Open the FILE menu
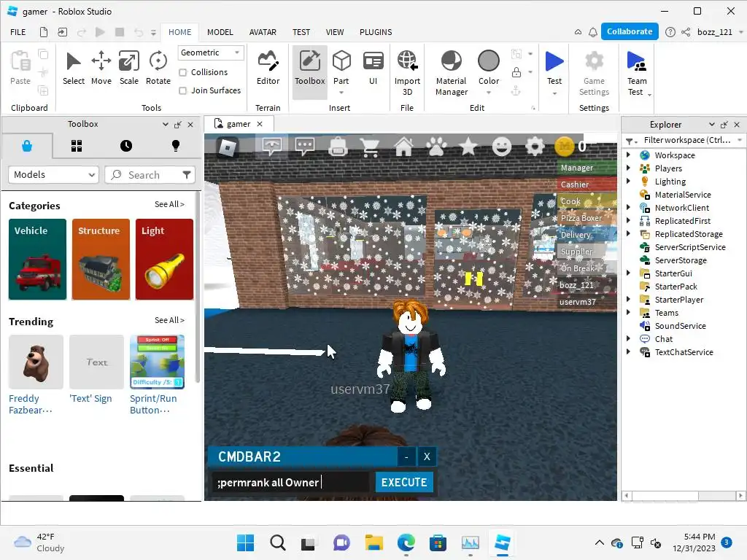Image resolution: width=747 pixels, height=560 pixels. tap(18, 32)
